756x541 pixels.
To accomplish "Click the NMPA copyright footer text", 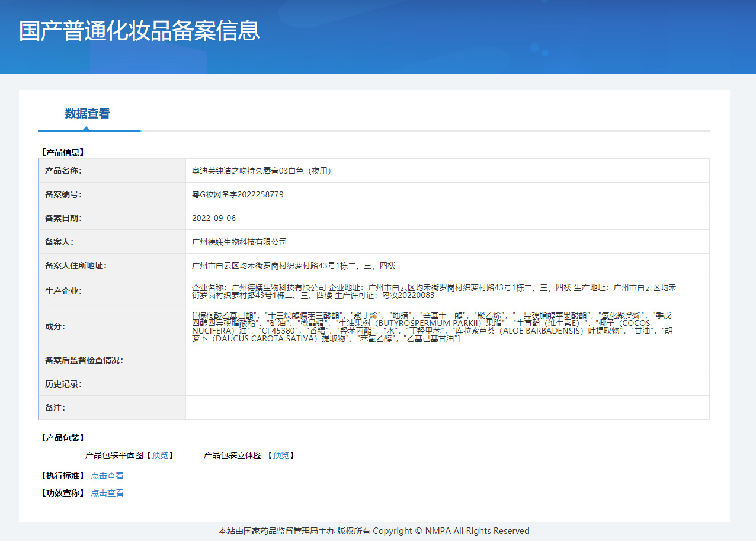I will tap(374, 531).
